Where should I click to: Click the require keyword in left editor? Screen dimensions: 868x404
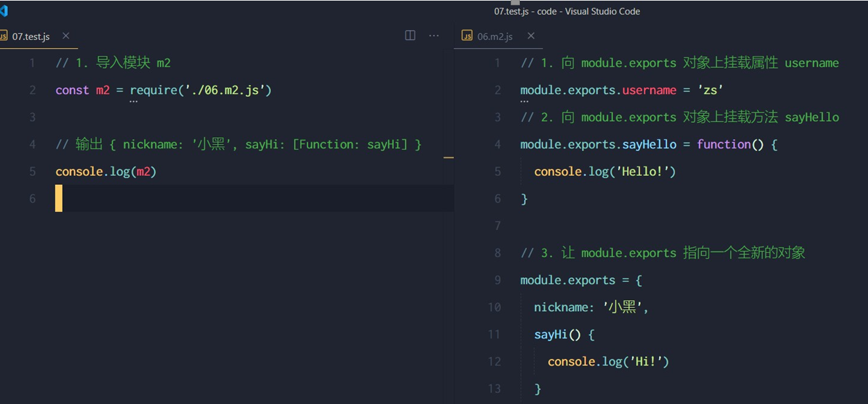click(x=153, y=90)
